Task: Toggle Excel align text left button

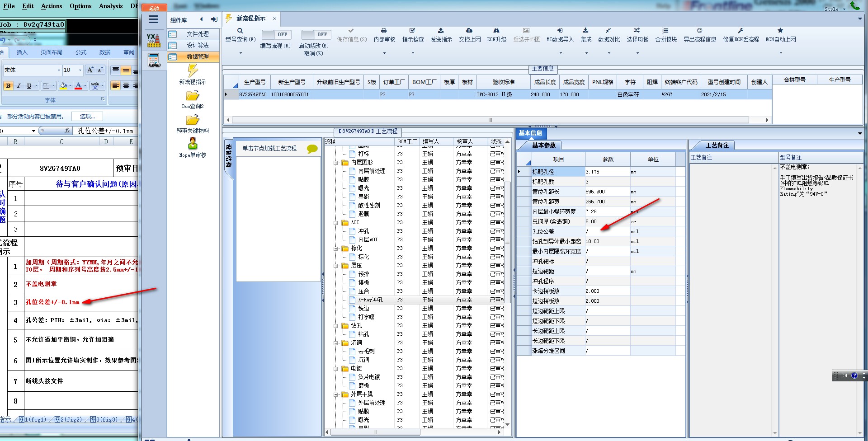Action: click(116, 85)
